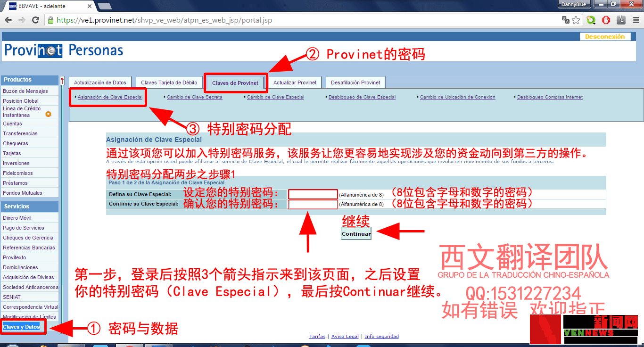Open the Asignación de Clave Especial link

pos(110,97)
